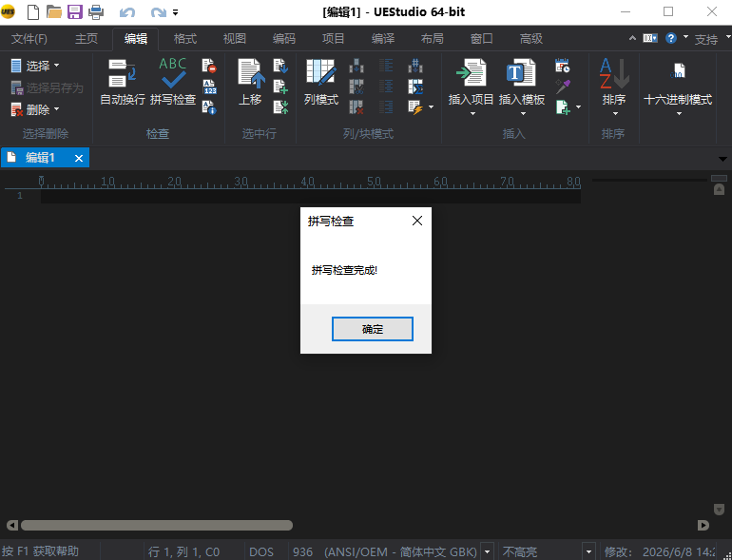Switch to the 主页 ribbon tab
Viewport: 732px width, 560px height.
(x=87, y=39)
